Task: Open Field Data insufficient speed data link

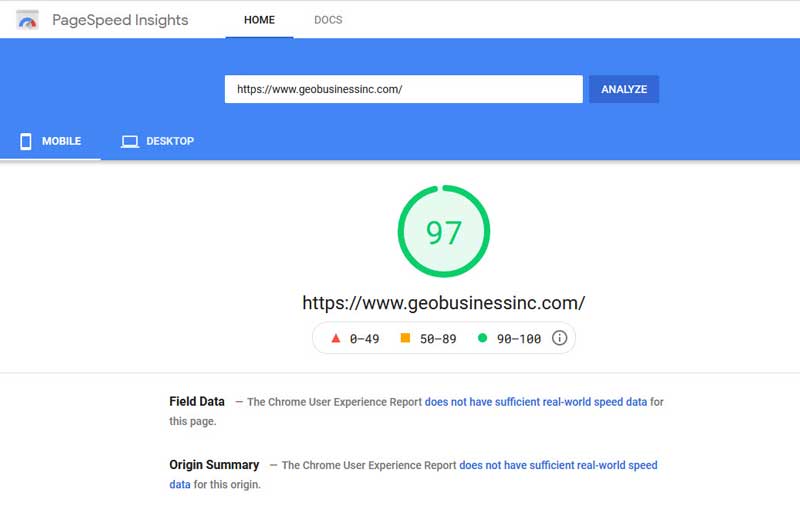Action: click(536, 402)
